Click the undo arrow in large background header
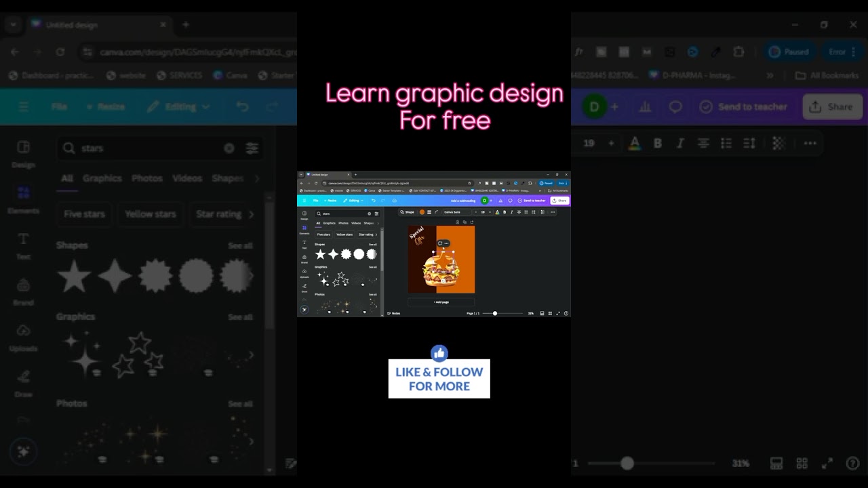 242,106
